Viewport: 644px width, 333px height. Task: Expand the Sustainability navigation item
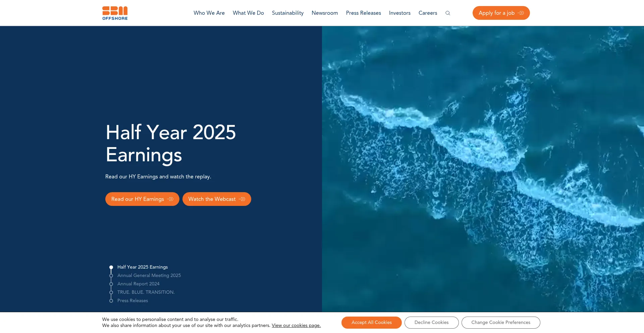click(287, 13)
